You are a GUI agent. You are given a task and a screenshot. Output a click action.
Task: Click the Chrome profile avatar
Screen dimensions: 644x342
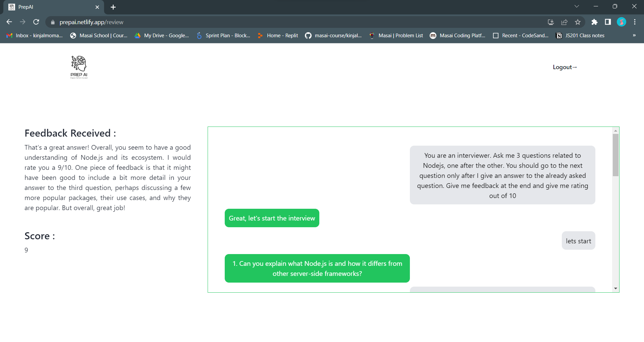(622, 22)
